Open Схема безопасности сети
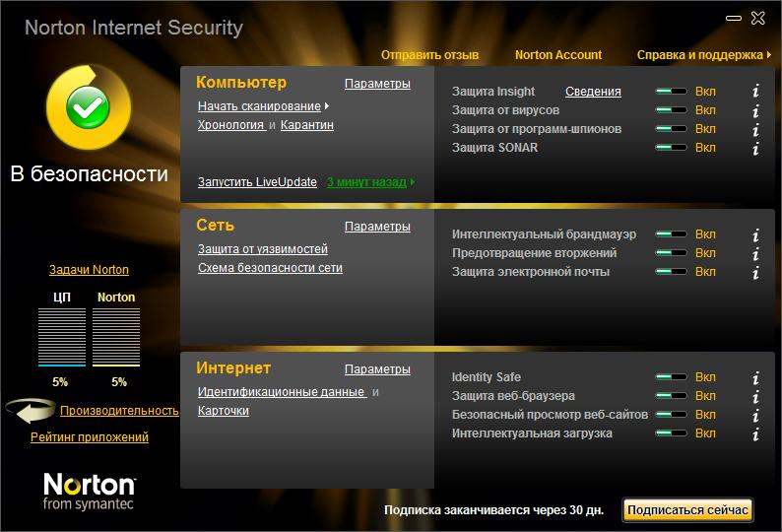This screenshot has height=532, width=782. coord(270,268)
